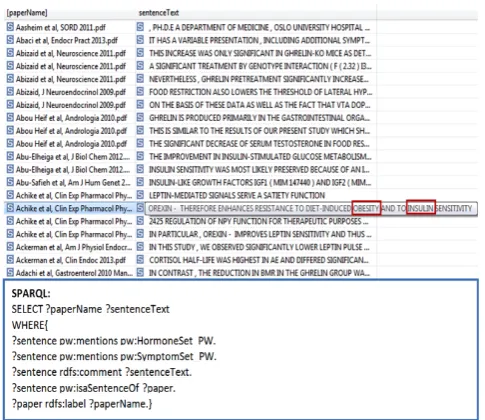The width and height of the screenshot is (485, 420).
Task: Select sentence 'IN PARTICULAR, OREXIN - IMPROVES LEPTIN SENSITIVITY'
Action: point(260,234)
